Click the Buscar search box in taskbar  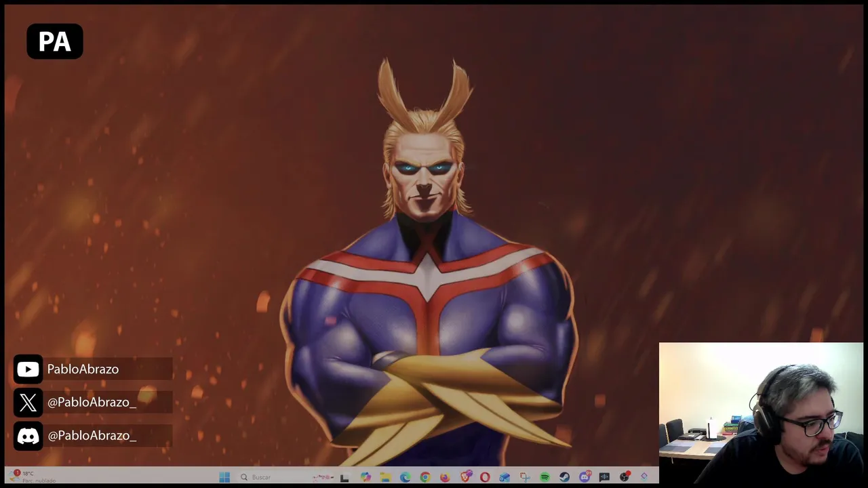285,477
